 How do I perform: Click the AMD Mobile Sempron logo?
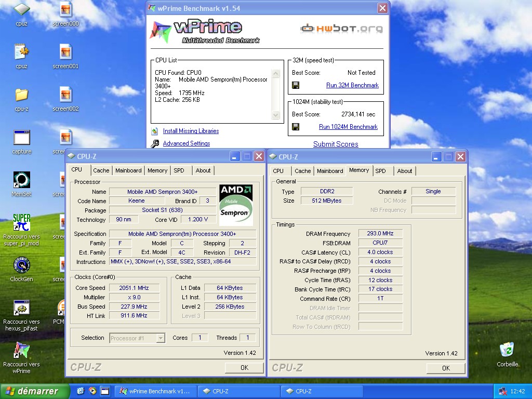[236, 205]
